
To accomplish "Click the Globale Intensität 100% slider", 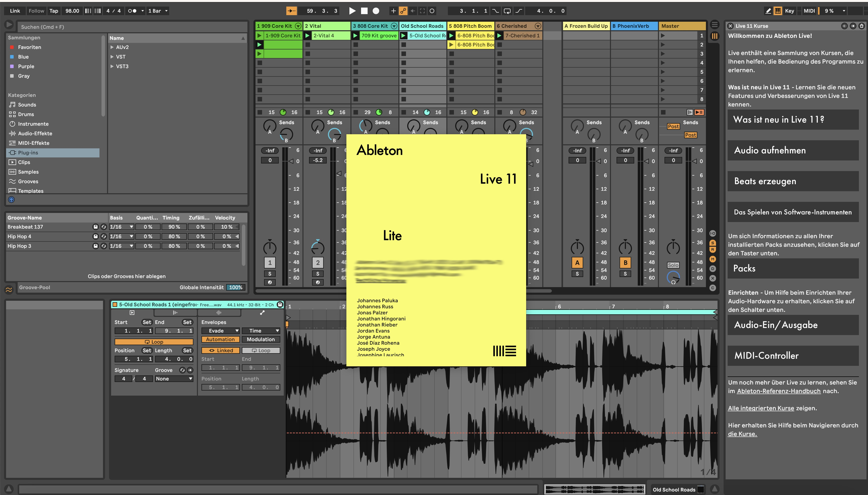I will [235, 288].
